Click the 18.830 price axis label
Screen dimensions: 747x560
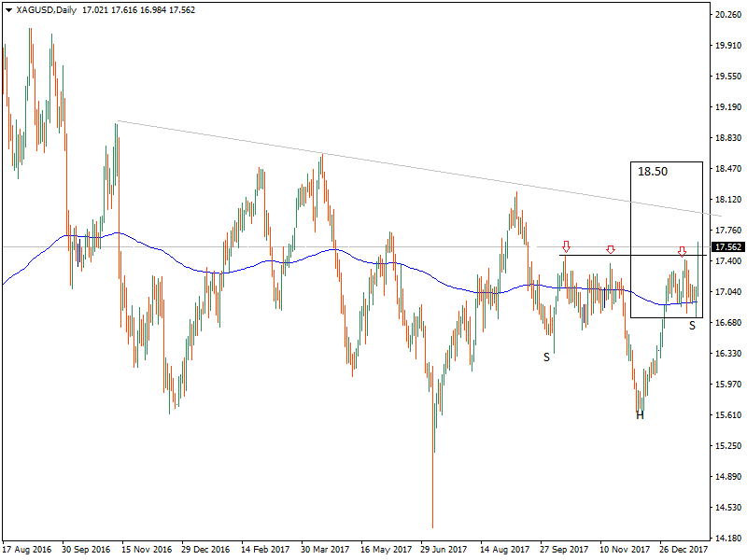tap(728, 137)
